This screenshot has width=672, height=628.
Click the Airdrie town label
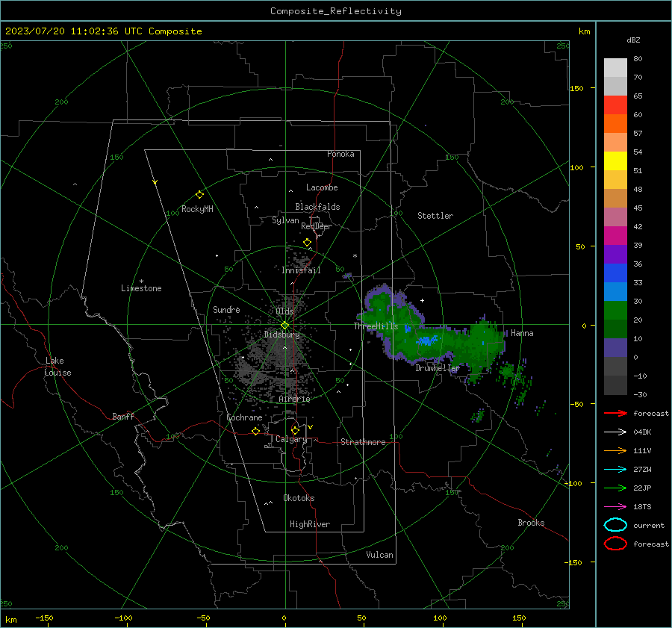click(x=294, y=399)
